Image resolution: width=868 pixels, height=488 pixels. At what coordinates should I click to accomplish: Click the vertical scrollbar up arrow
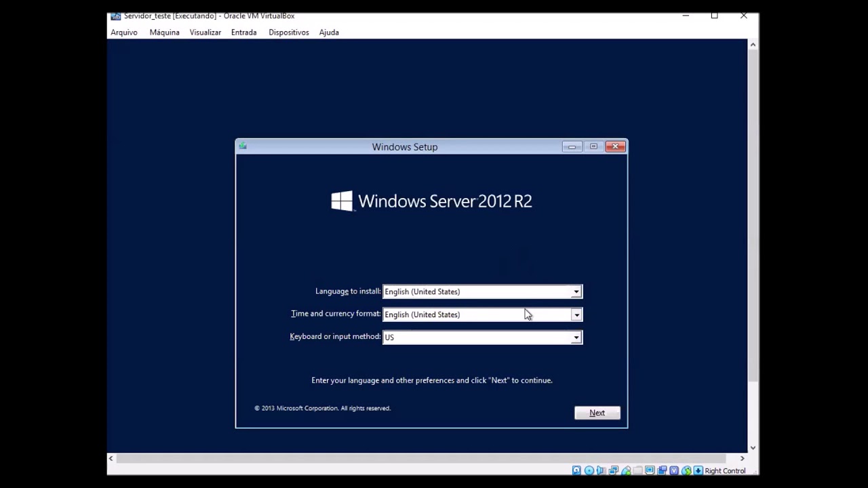(x=753, y=45)
